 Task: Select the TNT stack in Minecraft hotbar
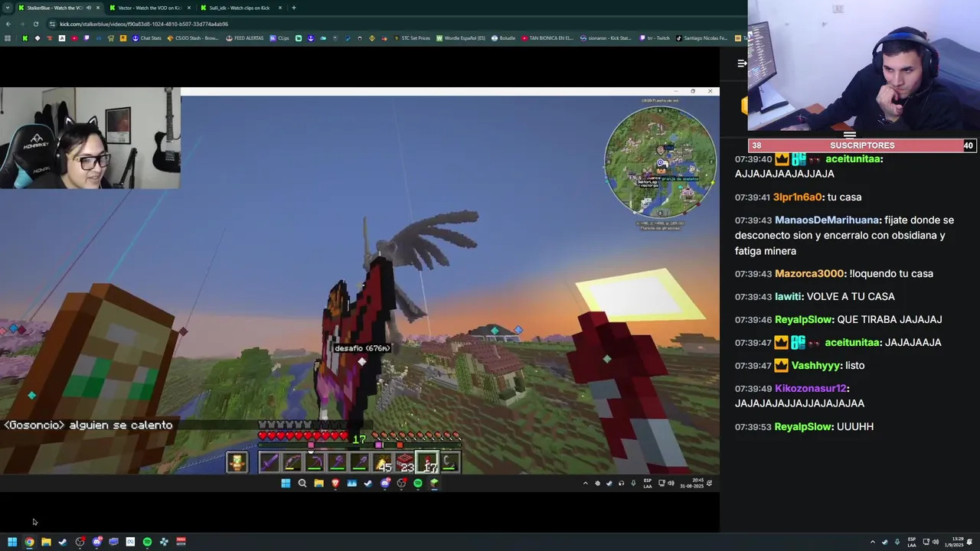(404, 463)
